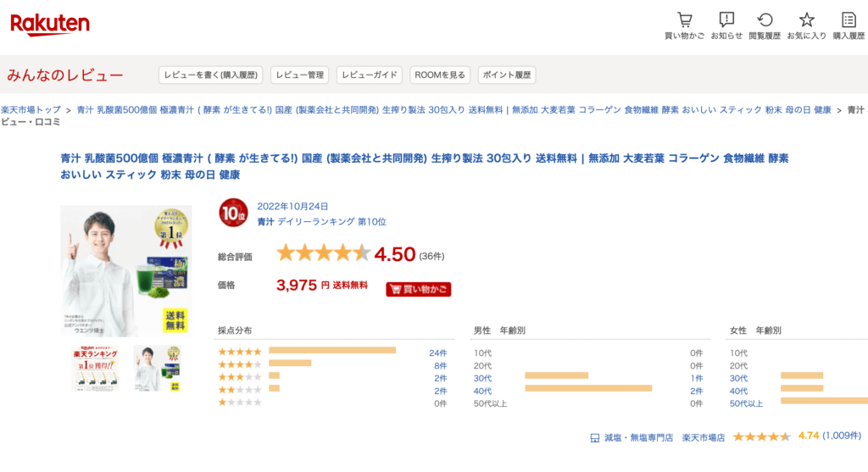Open 青汁 デイリーランキング 第10位 link
Image resolution: width=868 pixels, height=472 pixels.
pos(321,221)
